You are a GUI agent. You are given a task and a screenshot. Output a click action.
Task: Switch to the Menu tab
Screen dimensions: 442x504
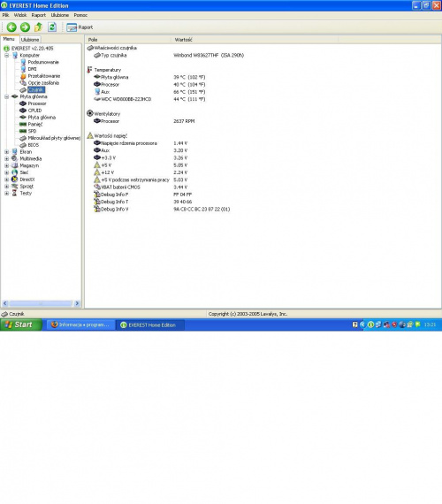9,39
